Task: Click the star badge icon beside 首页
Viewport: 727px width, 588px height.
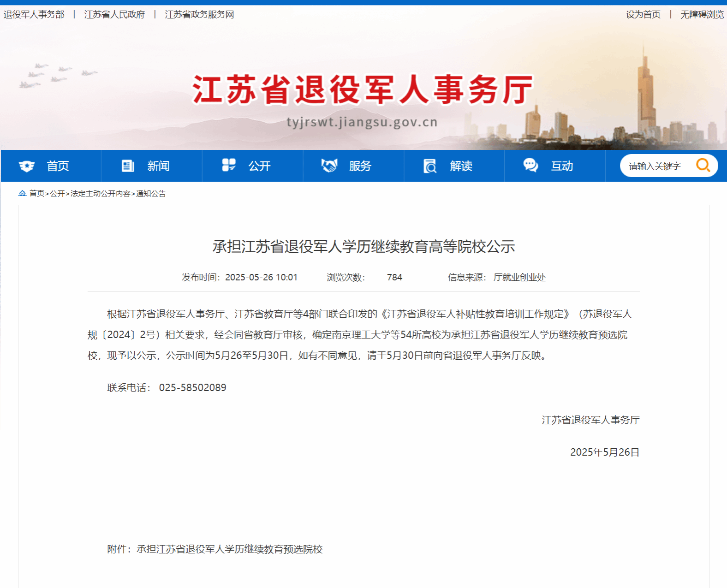Action: 27,166
